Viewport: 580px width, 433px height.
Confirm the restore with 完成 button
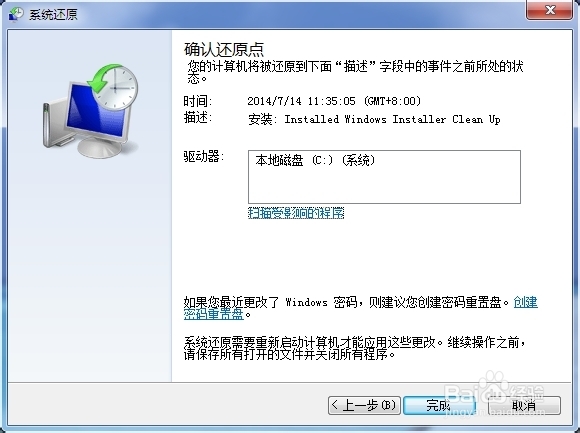tap(439, 406)
